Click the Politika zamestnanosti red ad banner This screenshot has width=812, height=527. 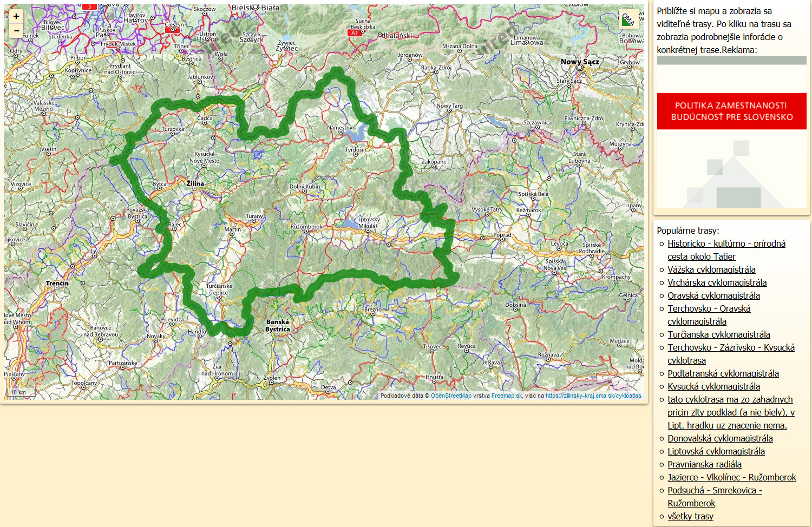click(x=731, y=111)
